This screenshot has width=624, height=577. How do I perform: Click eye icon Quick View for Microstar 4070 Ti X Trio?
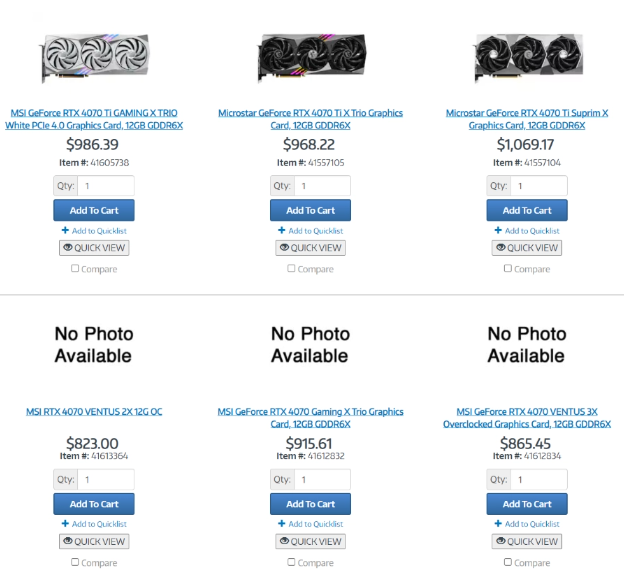pos(284,248)
